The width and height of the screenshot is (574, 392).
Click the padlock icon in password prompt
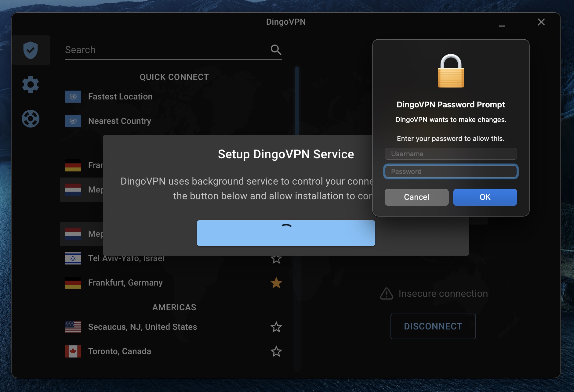tap(451, 71)
